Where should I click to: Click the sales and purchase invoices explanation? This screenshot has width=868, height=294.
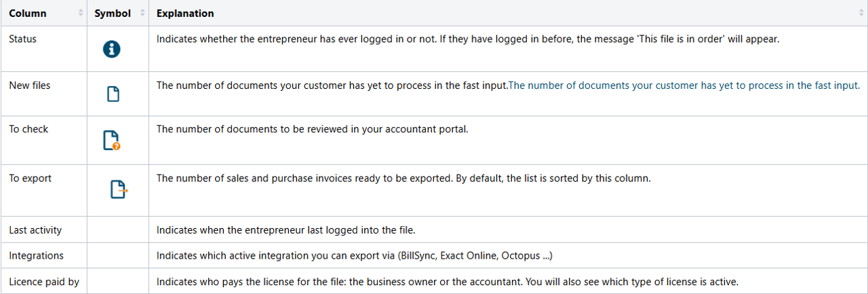(x=403, y=179)
